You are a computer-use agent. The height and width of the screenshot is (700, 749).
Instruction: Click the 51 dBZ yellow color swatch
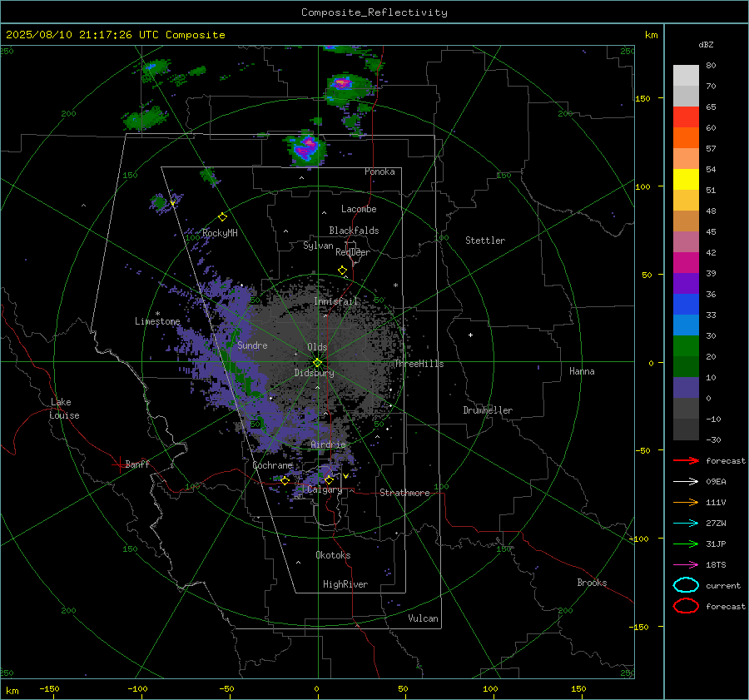pos(686,179)
